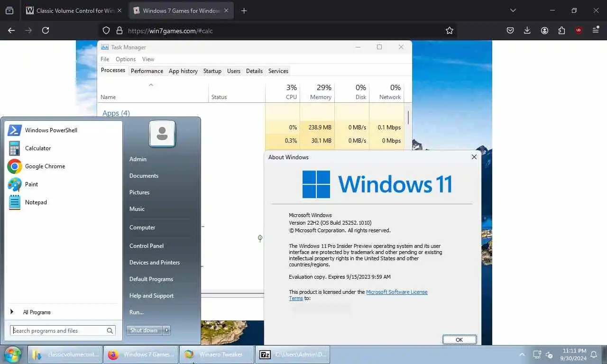
Task: Switch to Startup tab
Action: 212,71
